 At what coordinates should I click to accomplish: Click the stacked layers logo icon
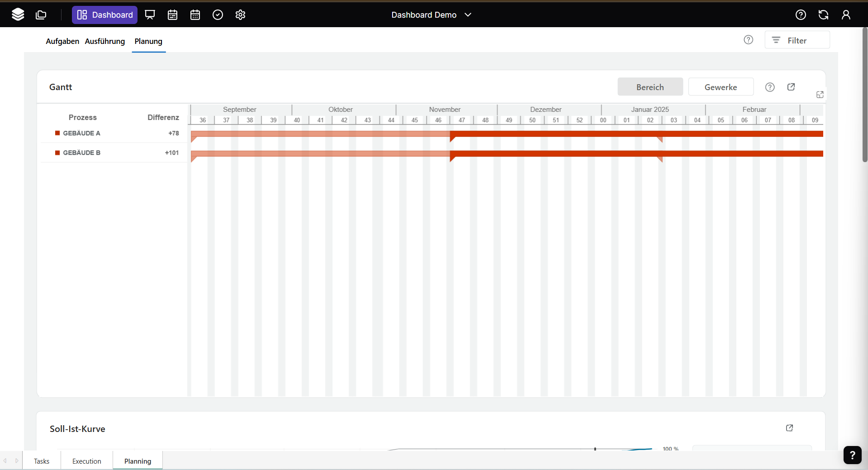(18, 15)
